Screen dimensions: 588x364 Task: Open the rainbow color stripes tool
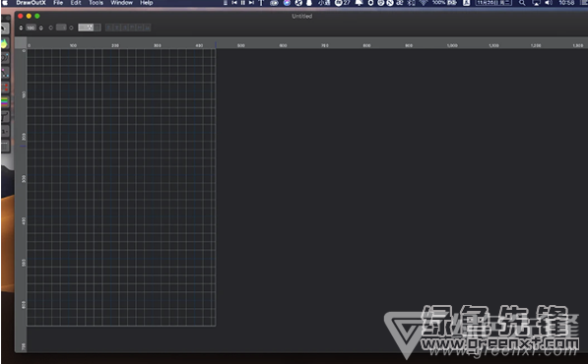(x=5, y=102)
